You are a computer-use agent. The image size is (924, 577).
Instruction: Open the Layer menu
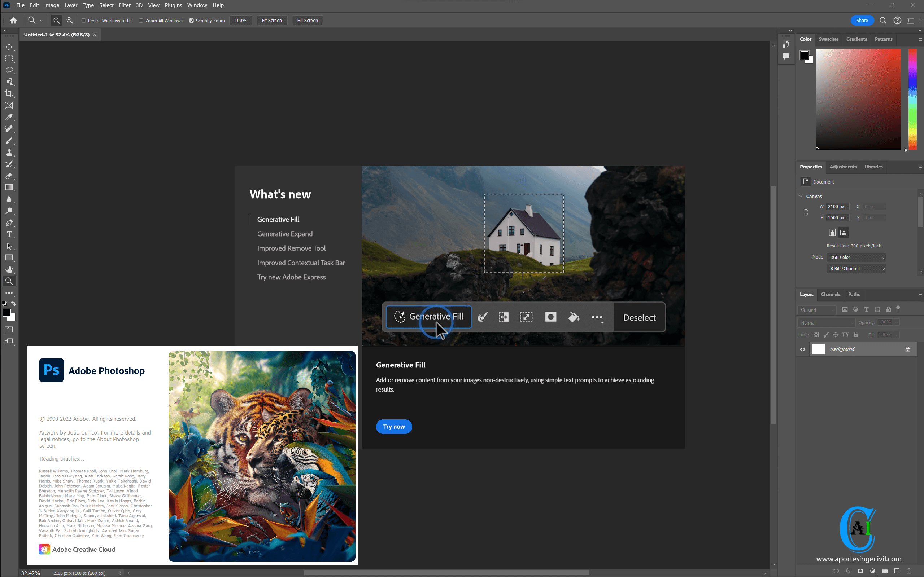[70, 5]
